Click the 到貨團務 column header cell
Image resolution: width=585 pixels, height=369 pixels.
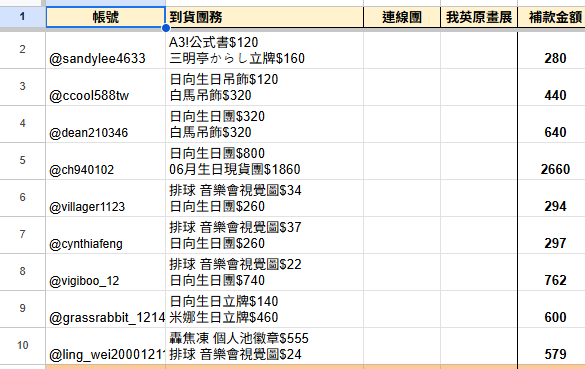coord(264,17)
